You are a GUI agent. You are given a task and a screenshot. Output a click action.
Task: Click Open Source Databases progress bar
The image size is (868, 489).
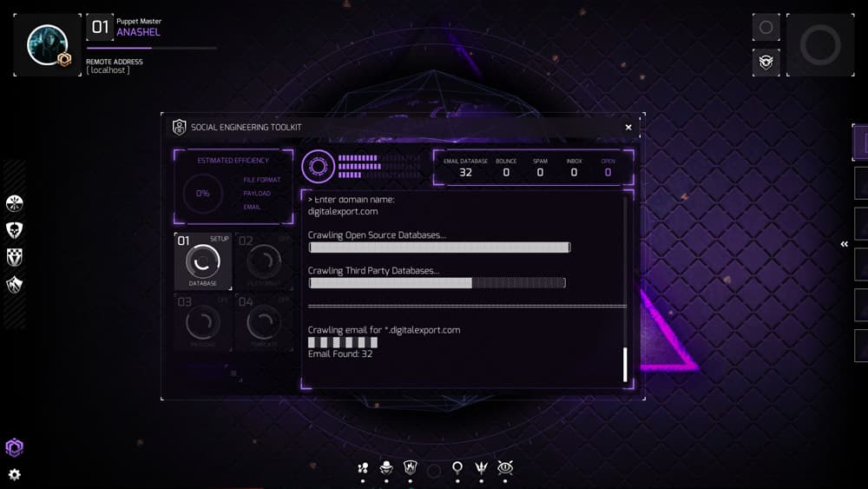pyautogui.click(x=439, y=248)
